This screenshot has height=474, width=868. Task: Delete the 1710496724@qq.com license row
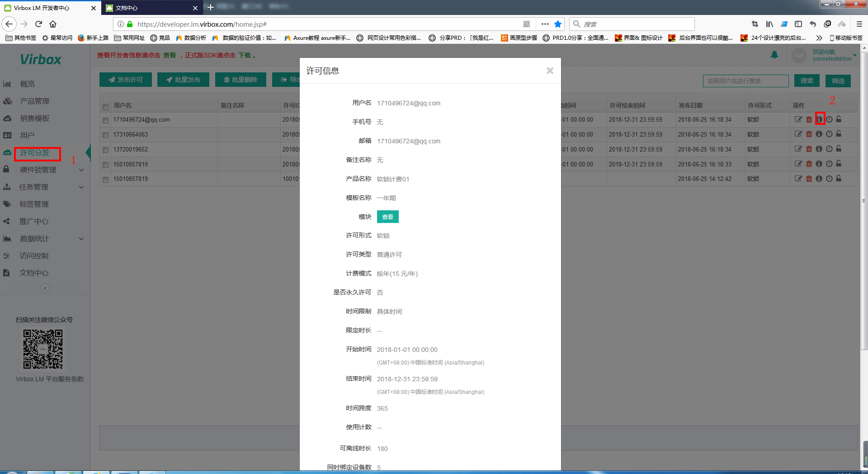(x=809, y=119)
